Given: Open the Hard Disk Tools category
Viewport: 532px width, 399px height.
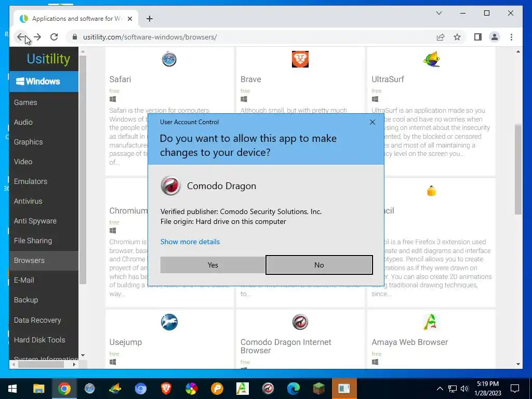Looking at the screenshot, I should (x=39, y=340).
